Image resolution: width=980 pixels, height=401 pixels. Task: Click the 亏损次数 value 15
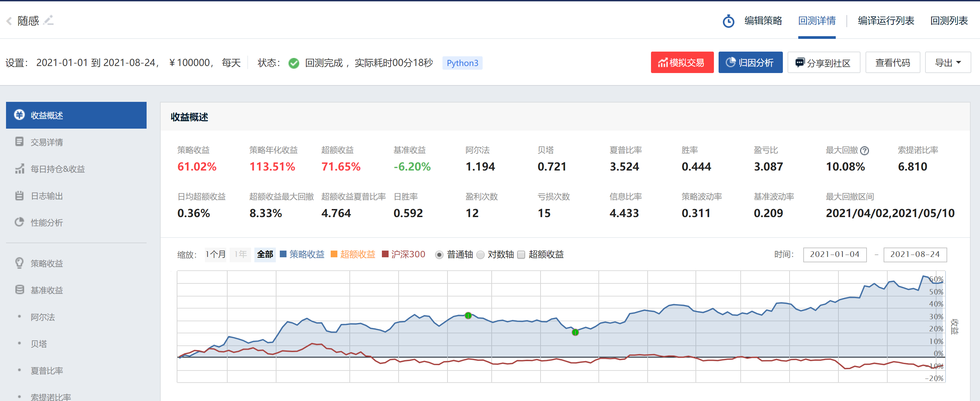point(544,213)
